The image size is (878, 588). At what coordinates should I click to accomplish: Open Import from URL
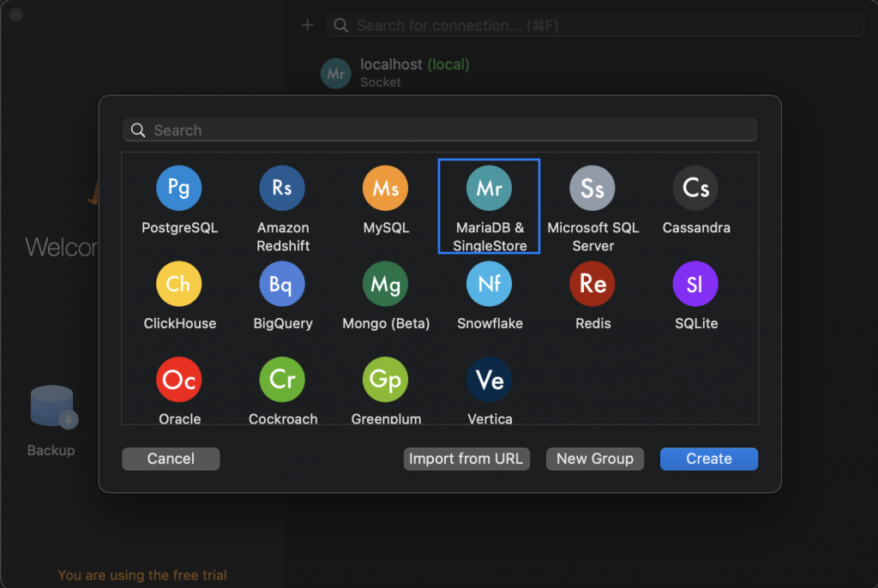(466, 459)
